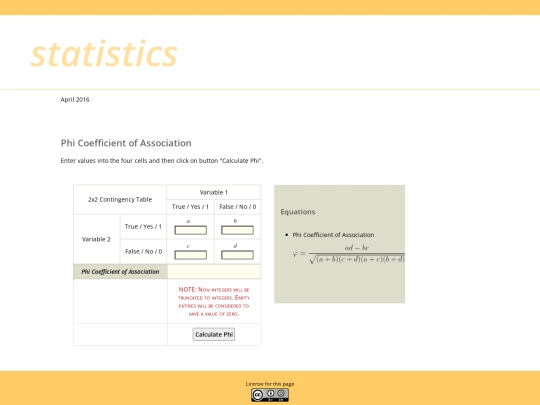Click the '2x2 Contingency Table' header cell

[x=120, y=199]
